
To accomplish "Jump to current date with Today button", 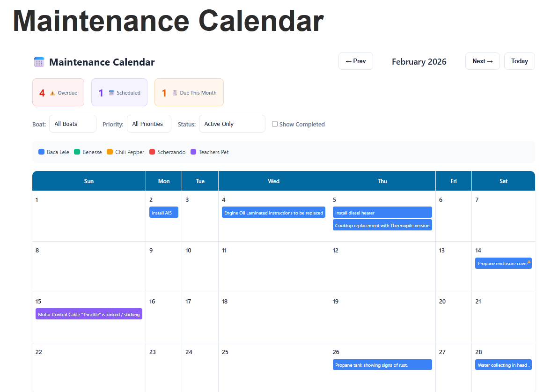I will (x=519, y=61).
